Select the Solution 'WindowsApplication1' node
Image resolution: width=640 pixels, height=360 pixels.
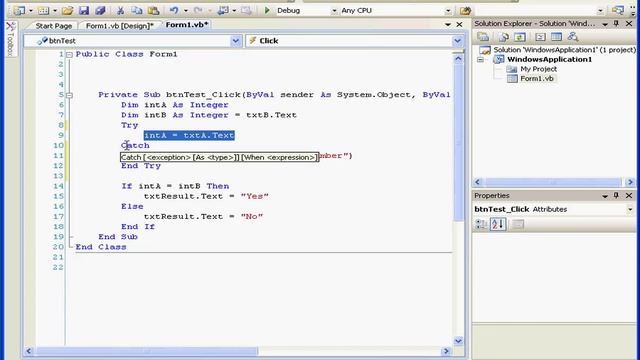pyautogui.click(x=564, y=50)
